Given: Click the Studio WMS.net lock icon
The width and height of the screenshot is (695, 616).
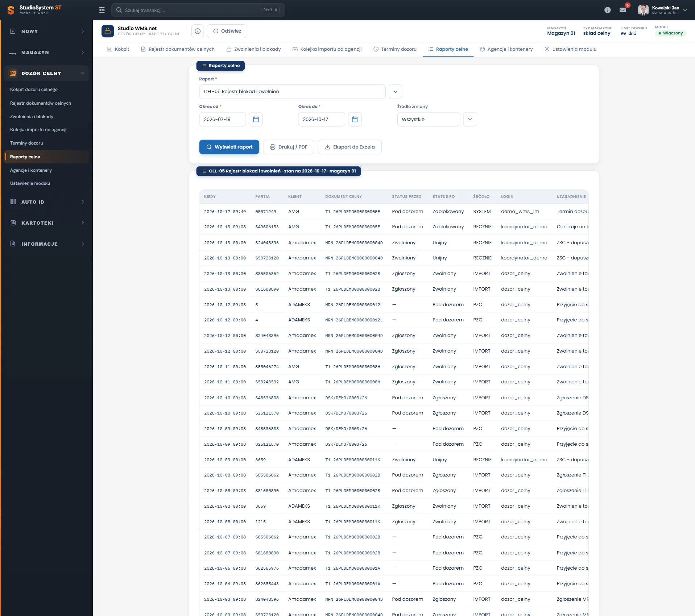Looking at the screenshot, I should pos(108,31).
